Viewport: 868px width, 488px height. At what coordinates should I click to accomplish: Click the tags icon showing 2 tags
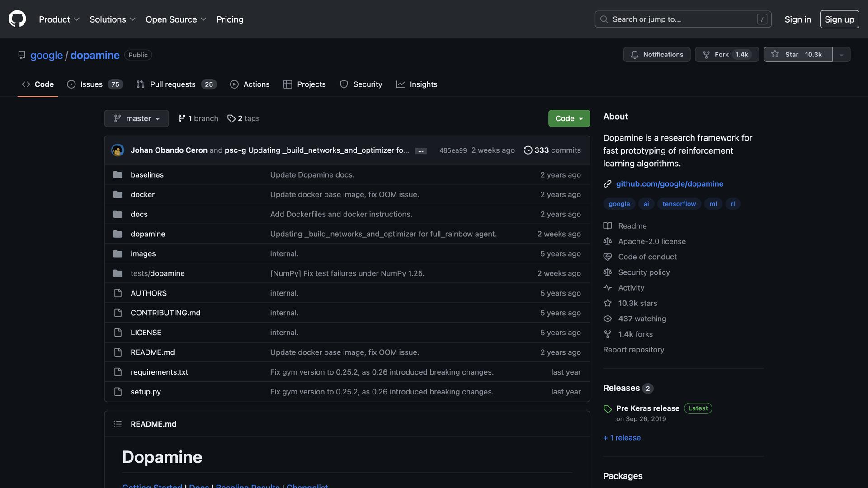(x=231, y=118)
